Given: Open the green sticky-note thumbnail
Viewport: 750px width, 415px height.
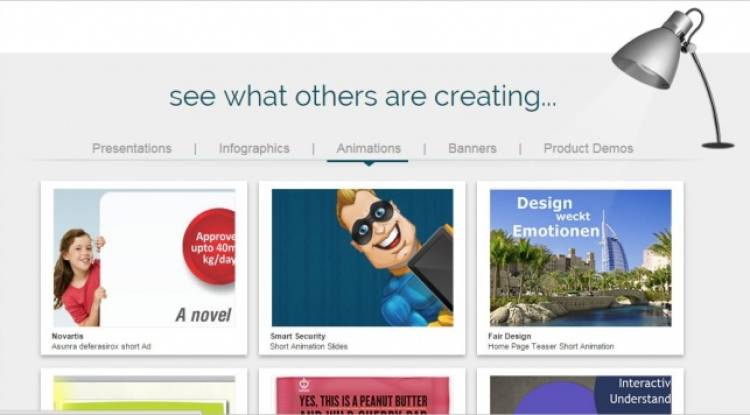Looking at the screenshot, I should pyautogui.click(x=144, y=395).
